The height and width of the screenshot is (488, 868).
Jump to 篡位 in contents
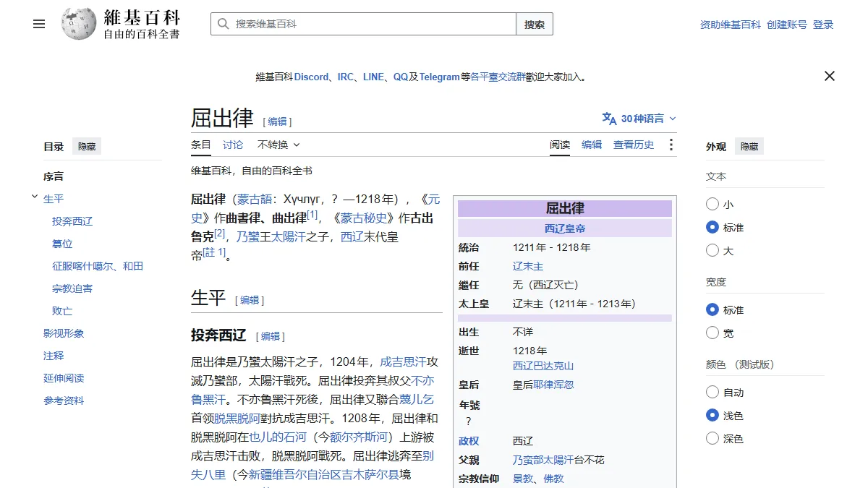click(62, 244)
